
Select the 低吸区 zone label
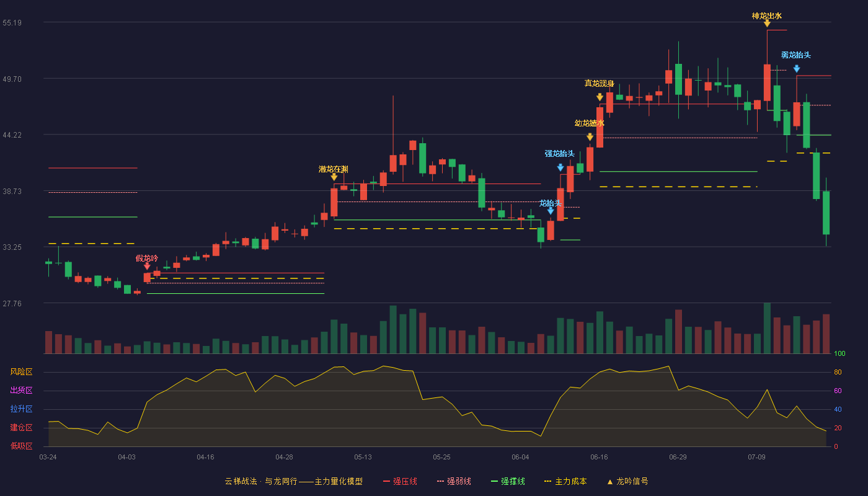pyautogui.click(x=21, y=446)
